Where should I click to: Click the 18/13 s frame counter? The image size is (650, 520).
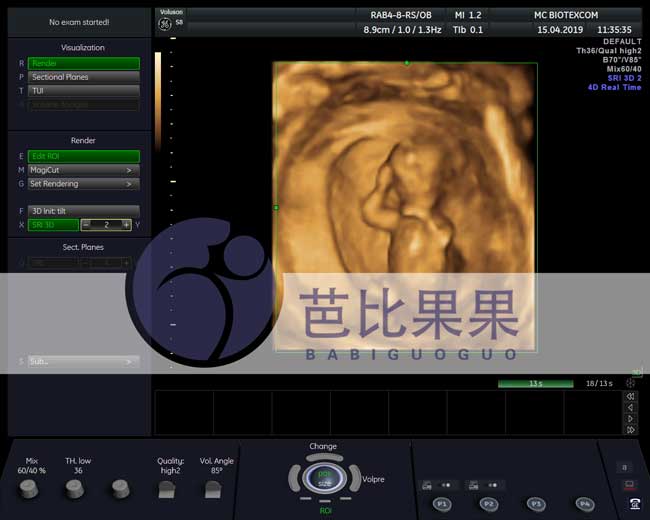pyautogui.click(x=599, y=384)
